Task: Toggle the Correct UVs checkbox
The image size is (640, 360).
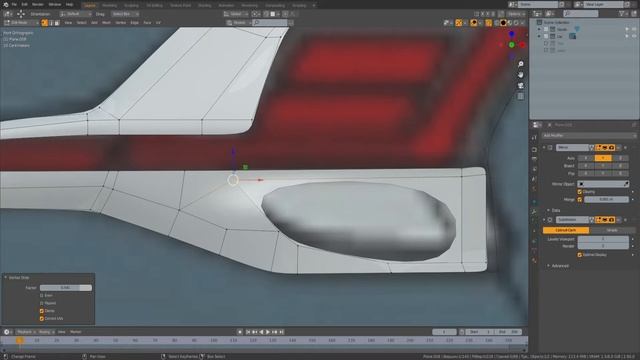Action: (x=42, y=318)
